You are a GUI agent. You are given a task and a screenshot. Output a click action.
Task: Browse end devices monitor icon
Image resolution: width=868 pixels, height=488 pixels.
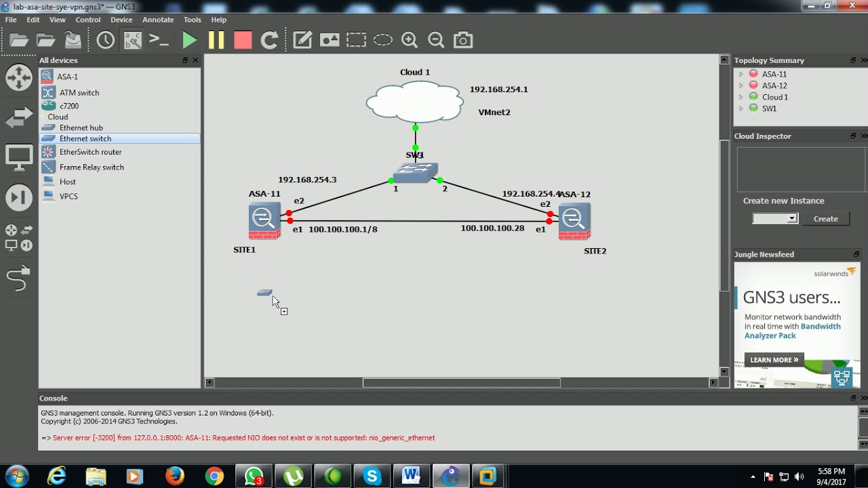(x=19, y=159)
